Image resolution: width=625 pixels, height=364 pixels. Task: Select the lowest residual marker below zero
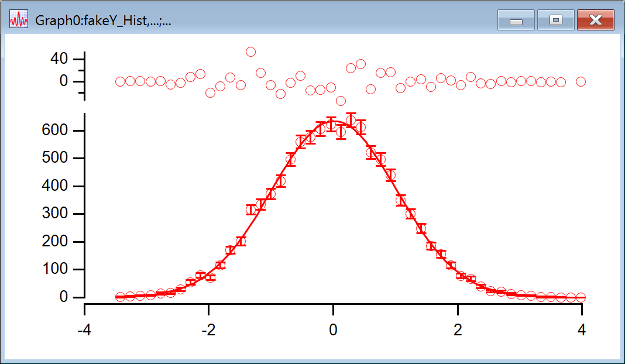pyautogui.click(x=341, y=101)
